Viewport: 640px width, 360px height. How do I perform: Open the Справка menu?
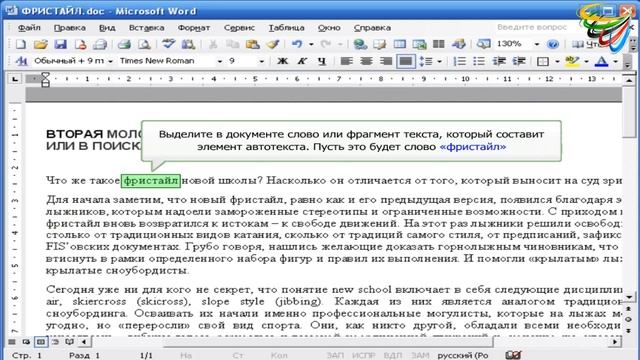click(x=372, y=28)
